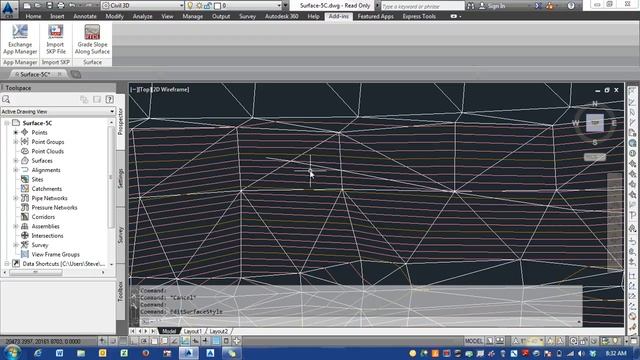Viewport: 640px width, 360px height.
Task: Click the Corridors node icon
Action: (24, 217)
